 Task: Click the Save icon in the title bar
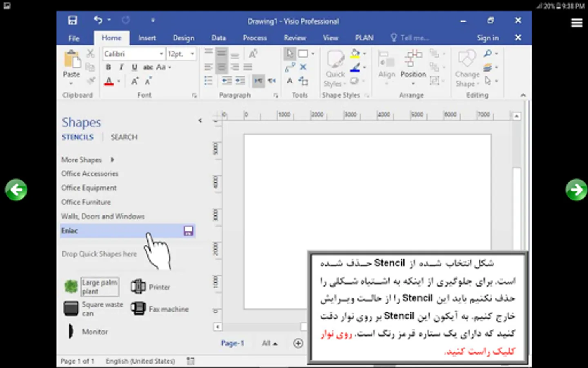coord(73,20)
